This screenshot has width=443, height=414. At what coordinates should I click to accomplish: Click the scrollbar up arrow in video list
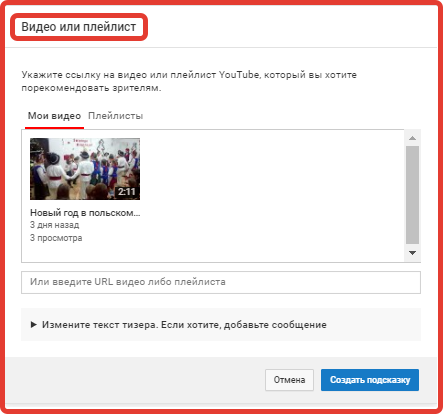pyautogui.click(x=412, y=138)
